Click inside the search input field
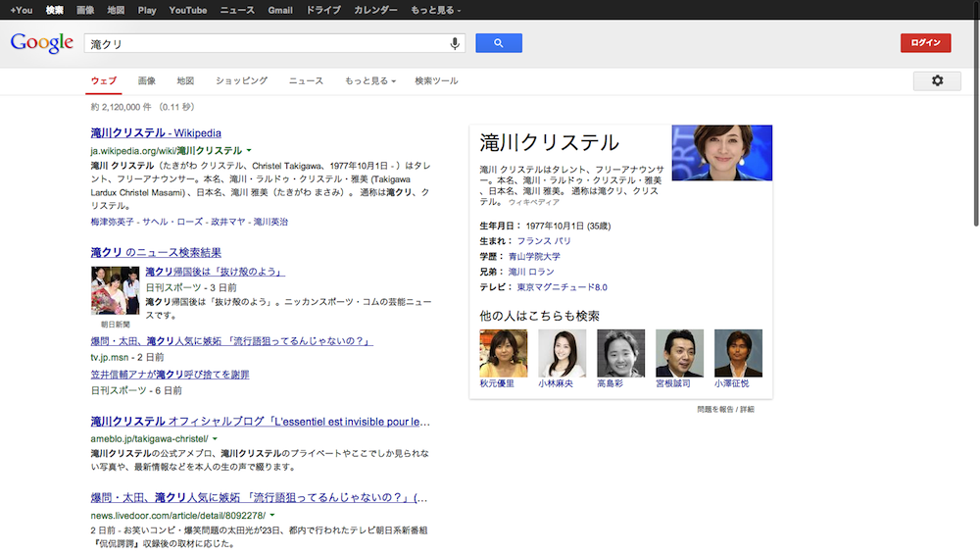980x555 pixels. 265,44
